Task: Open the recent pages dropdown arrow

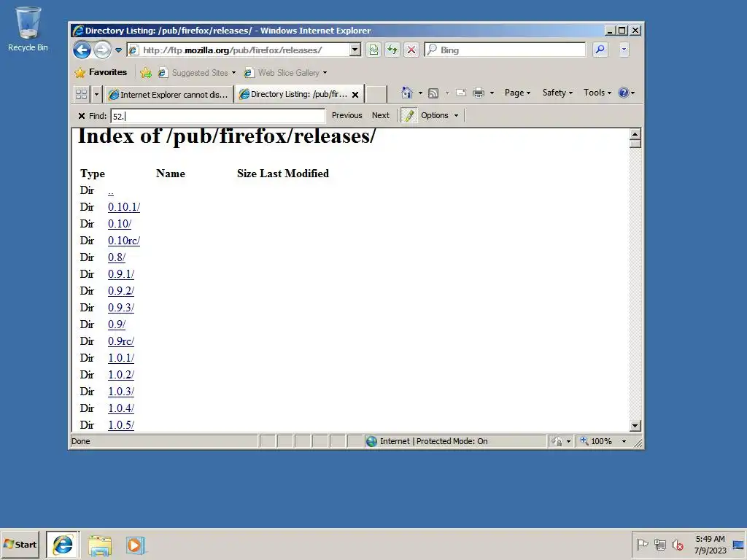Action: coord(119,50)
